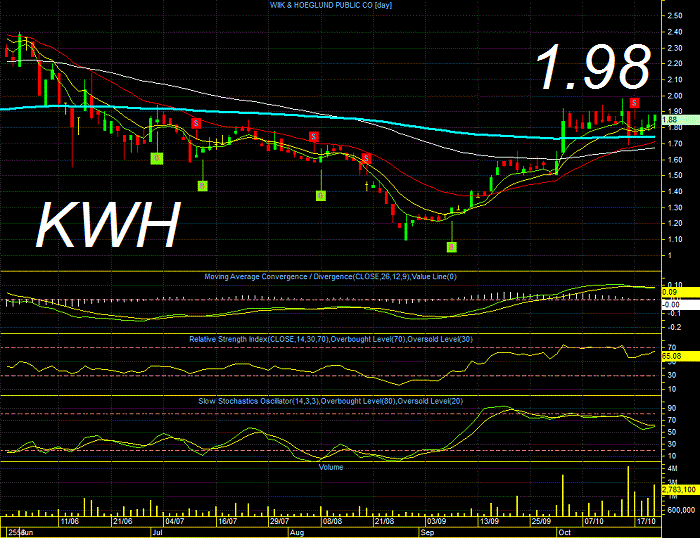This screenshot has width=700, height=538.
Task: Click the -0.2 MACD axis label
Action: (x=674, y=327)
